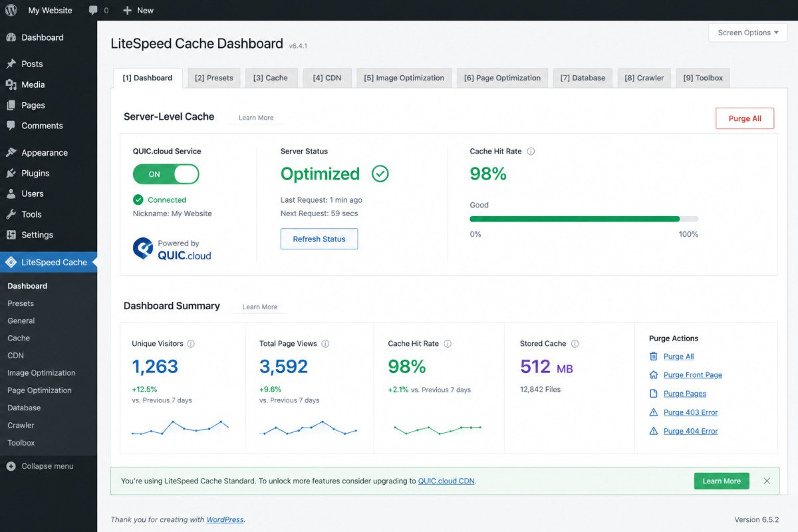This screenshot has height=532, width=798.
Task: Open Database in sidebar submenu
Action: tap(24, 408)
